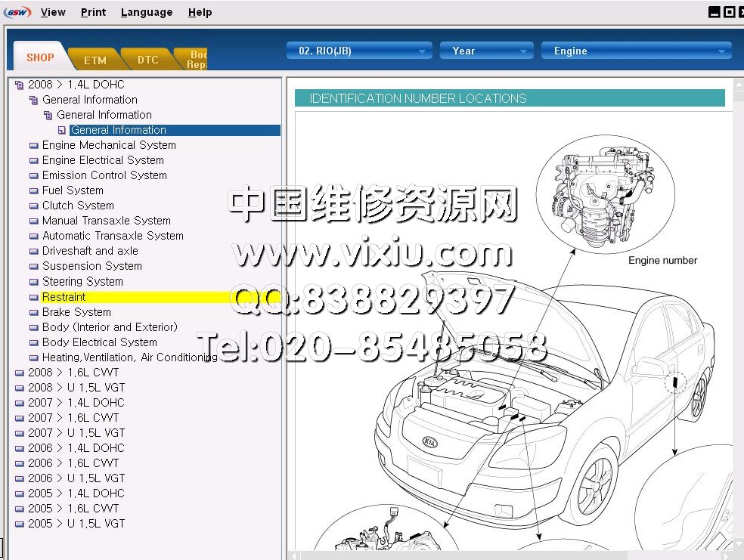744x560 pixels.
Task: Switch to the DTC tab
Action: (147, 60)
